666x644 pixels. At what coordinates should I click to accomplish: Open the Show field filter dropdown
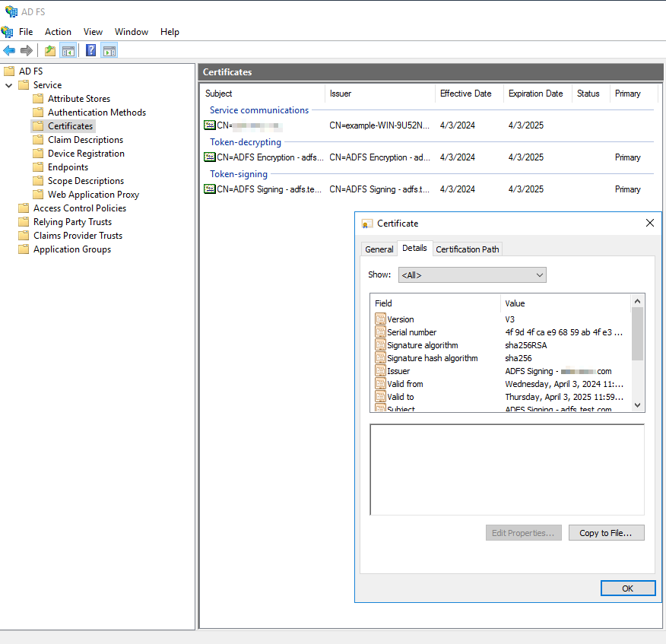pos(538,274)
